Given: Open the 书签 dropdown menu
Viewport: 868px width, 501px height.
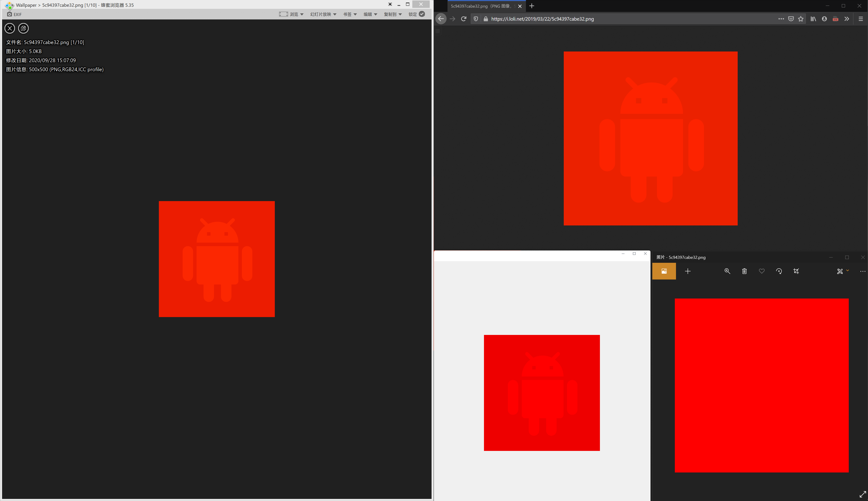Looking at the screenshot, I should (350, 14).
